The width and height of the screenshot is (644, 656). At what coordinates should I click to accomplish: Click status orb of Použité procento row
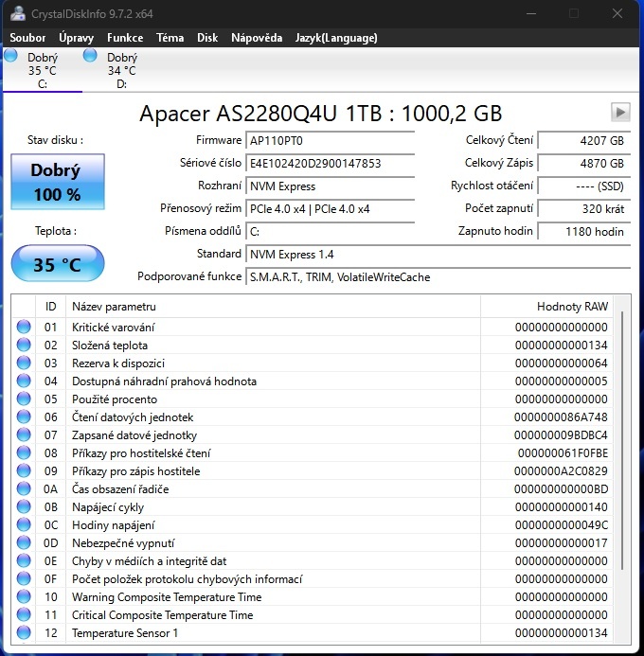24,399
